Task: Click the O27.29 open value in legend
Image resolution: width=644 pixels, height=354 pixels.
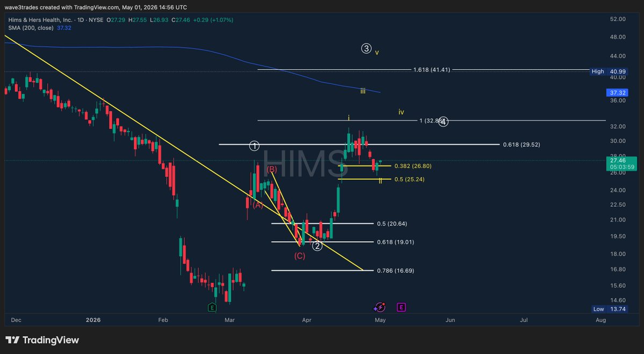Action: 115,20
